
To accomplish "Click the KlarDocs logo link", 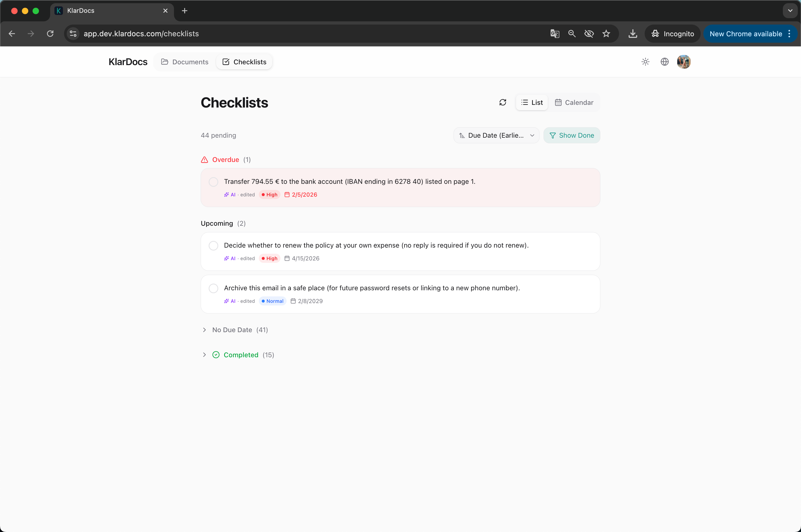I will 128,62.
